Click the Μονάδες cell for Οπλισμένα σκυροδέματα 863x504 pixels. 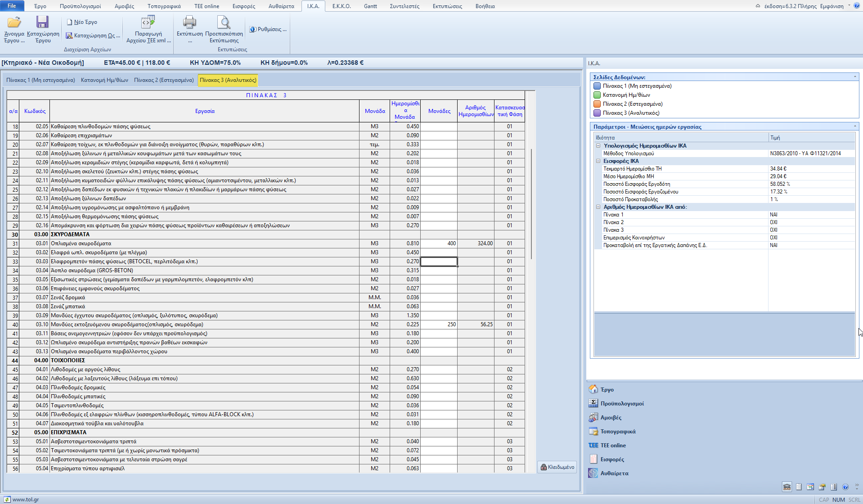tap(439, 243)
